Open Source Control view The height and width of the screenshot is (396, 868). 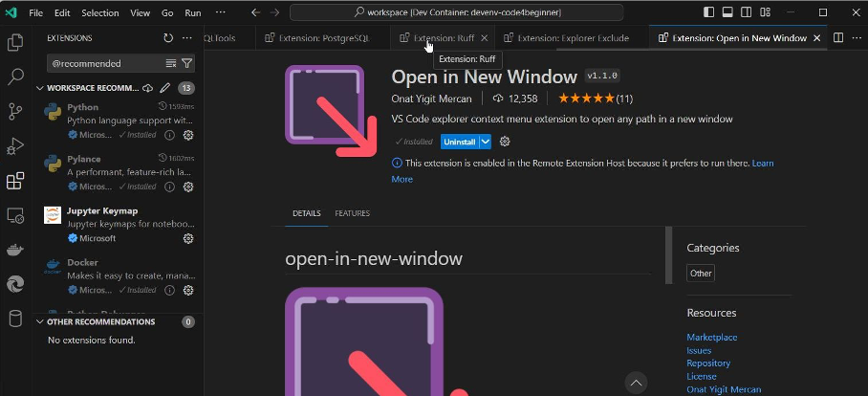tap(15, 111)
